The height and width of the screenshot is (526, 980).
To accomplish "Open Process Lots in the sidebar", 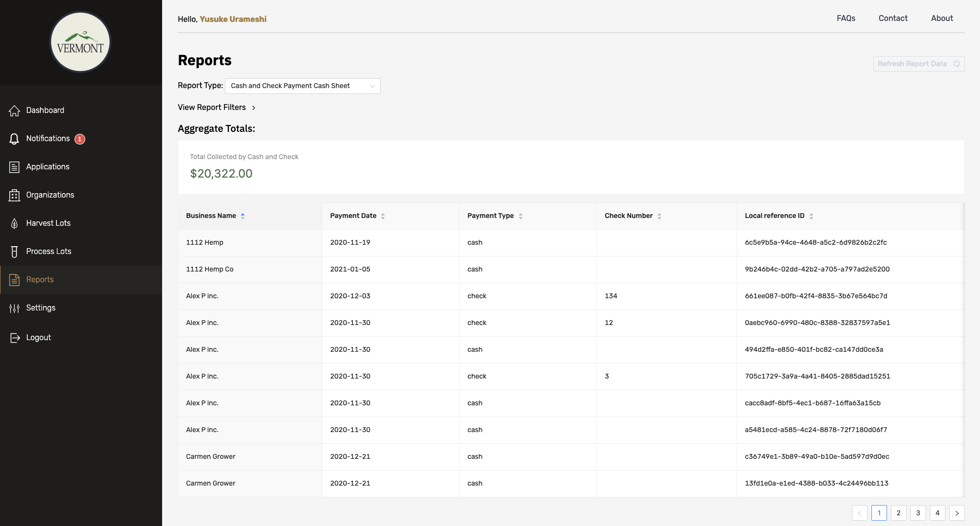I will pos(81,252).
